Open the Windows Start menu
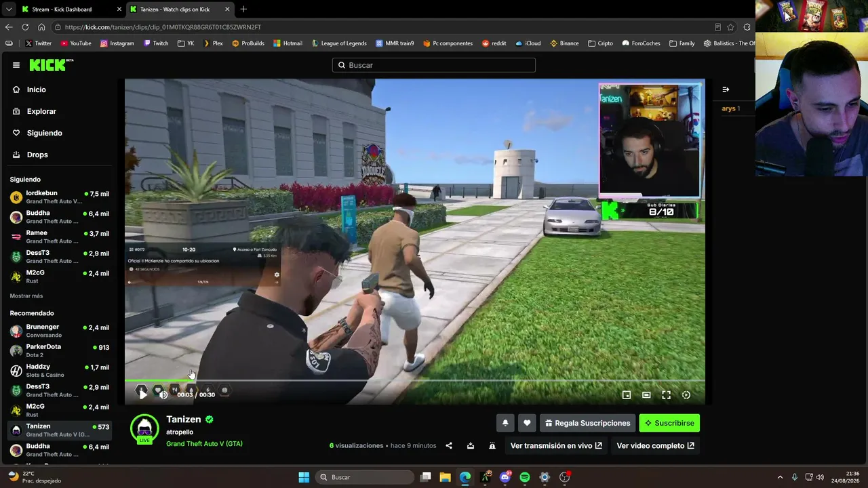Screen dimensions: 868x488 [304, 477]
